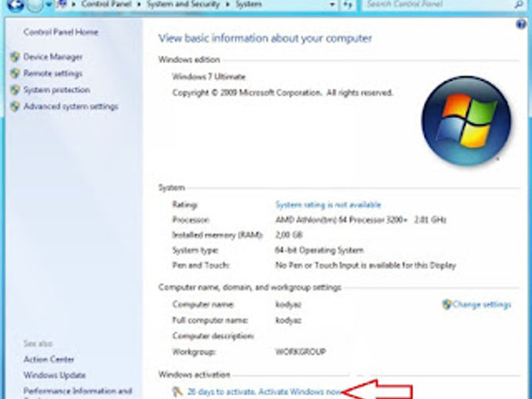Open Help with the question mark icon
Image resolution: width=532 pixels, height=399 pixels.
pos(520,25)
